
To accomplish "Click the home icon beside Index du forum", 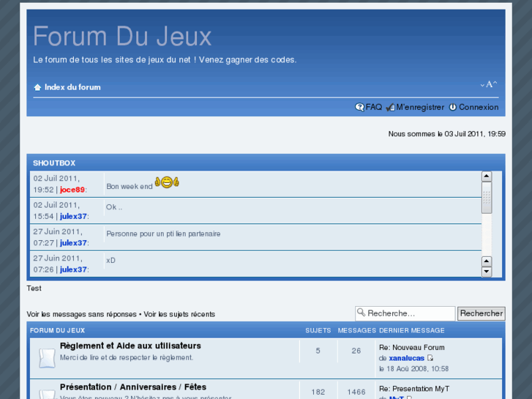I will pyautogui.click(x=37, y=87).
